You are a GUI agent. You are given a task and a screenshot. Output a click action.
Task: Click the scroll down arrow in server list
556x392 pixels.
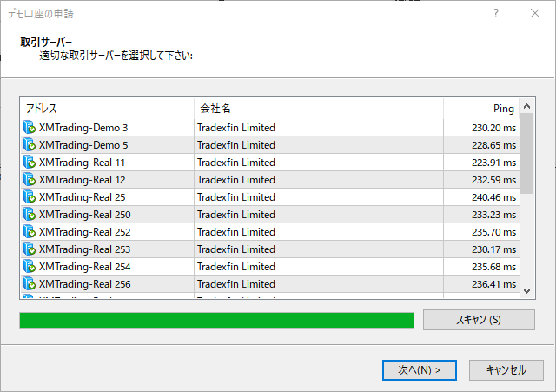(x=527, y=291)
